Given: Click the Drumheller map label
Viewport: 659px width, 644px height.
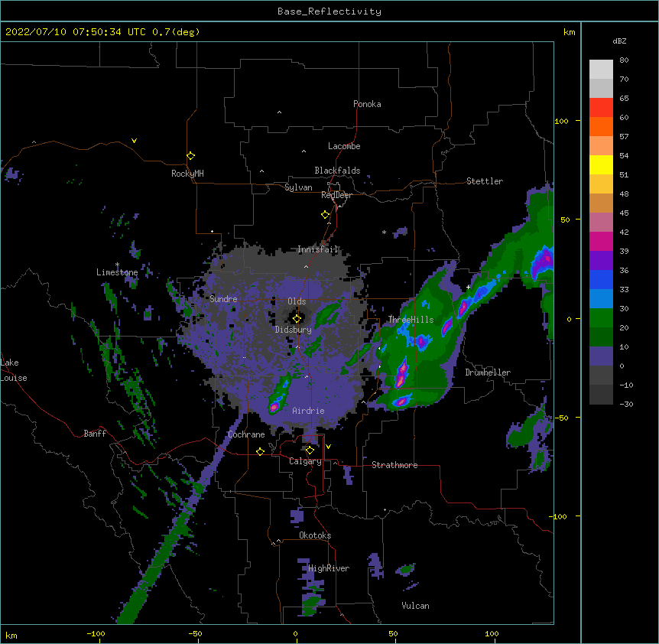Looking at the screenshot, I should 488,372.
